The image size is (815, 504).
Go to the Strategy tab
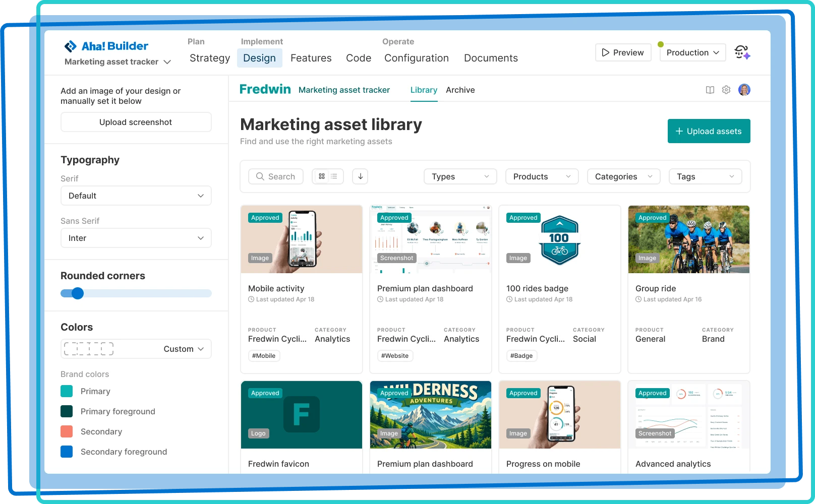(210, 58)
